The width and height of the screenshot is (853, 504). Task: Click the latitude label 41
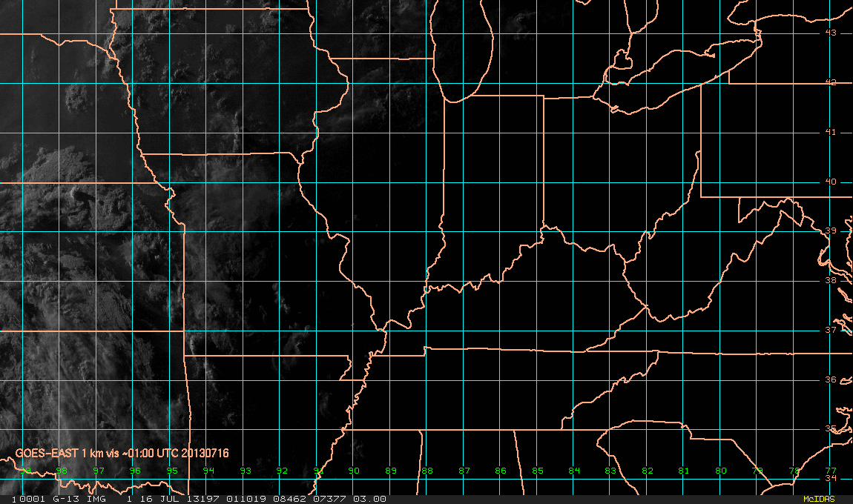tap(831, 132)
